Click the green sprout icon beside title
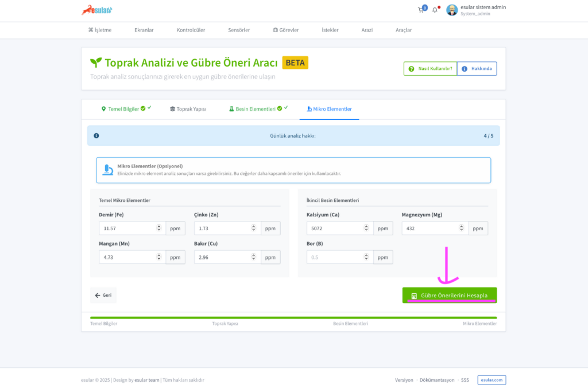 96,63
